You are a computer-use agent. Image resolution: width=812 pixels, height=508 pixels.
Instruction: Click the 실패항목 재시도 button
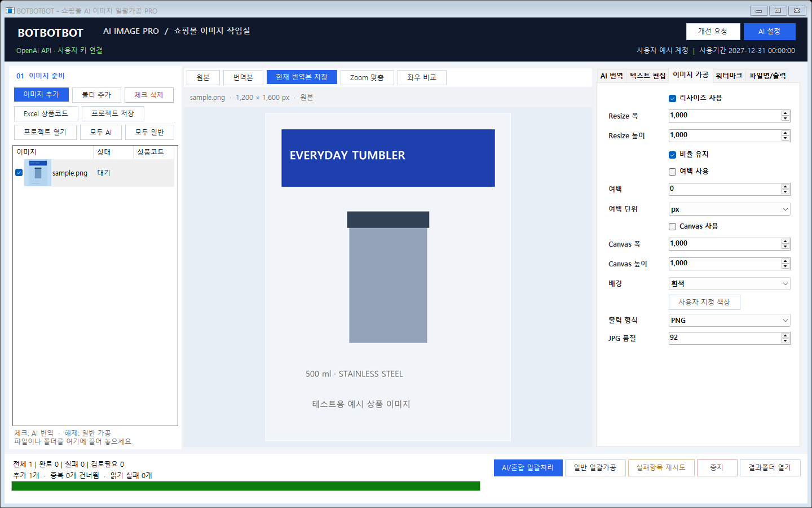tap(661, 468)
